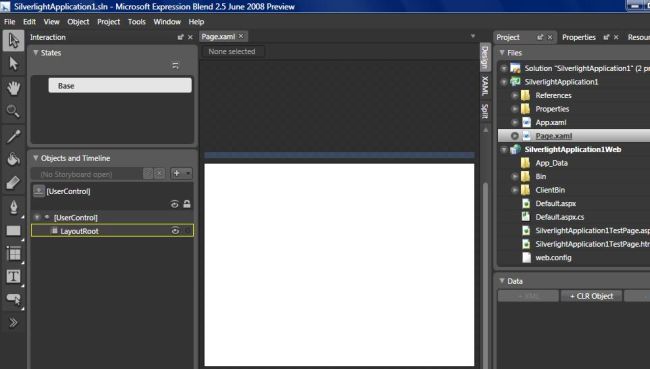This screenshot has height=369, width=650.
Task: Toggle show all eye header icon
Action: click(x=175, y=204)
